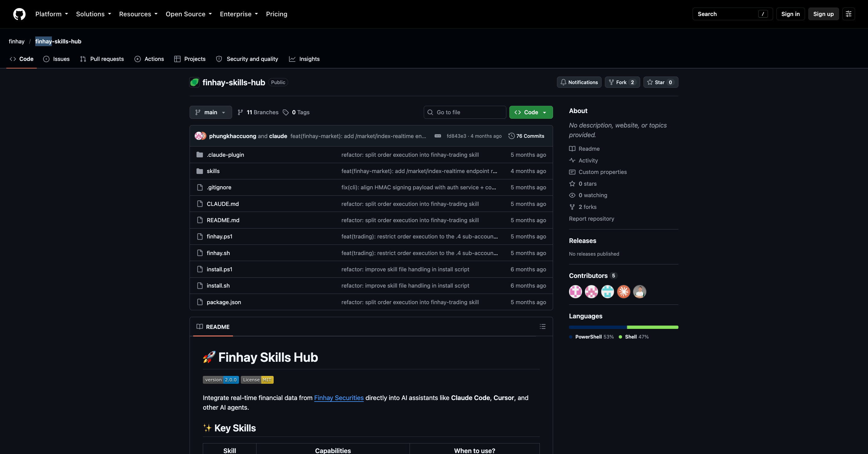Click the orange starburst contributor avatar
The image size is (868, 454).
coord(623,292)
